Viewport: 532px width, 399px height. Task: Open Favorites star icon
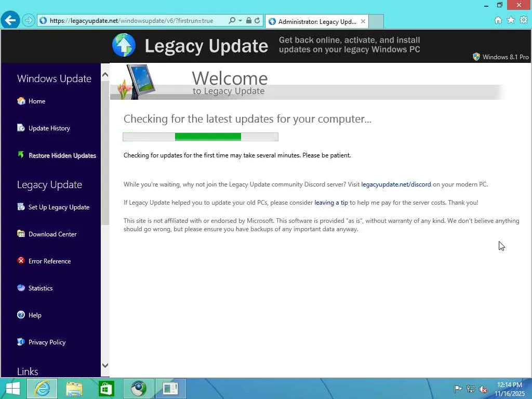click(511, 20)
